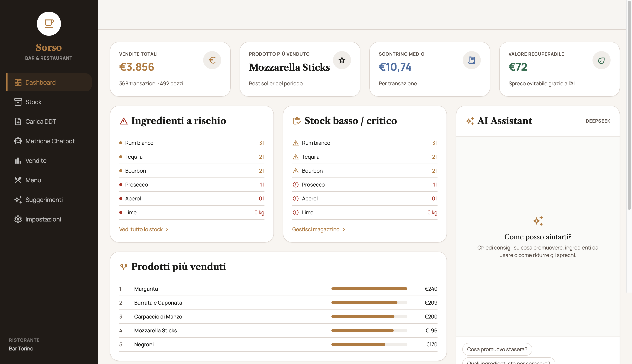The height and width of the screenshot is (364, 632).
Task: Click the Stock archive box icon
Action: tap(18, 102)
